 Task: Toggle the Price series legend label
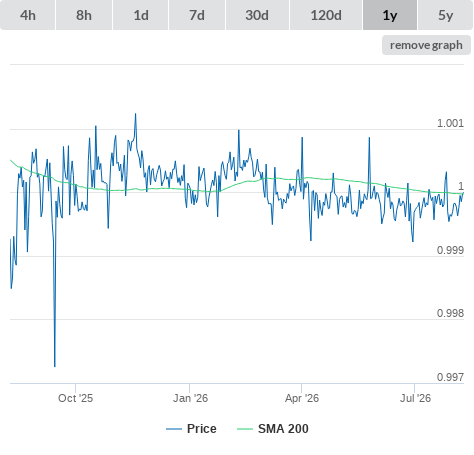tap(202, 429)
